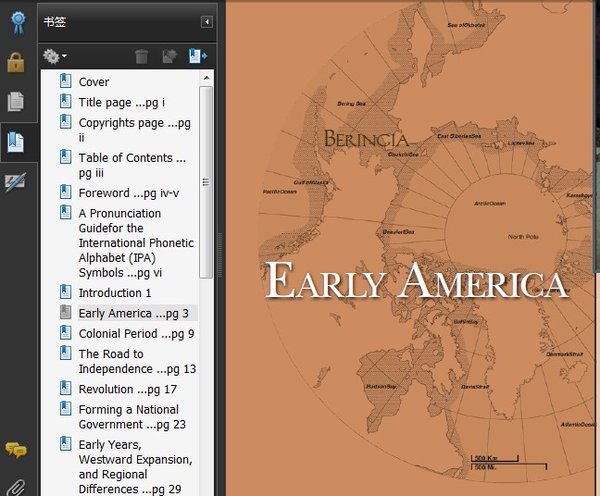Click the Forming a National Government icon

(x=66, y=408)
